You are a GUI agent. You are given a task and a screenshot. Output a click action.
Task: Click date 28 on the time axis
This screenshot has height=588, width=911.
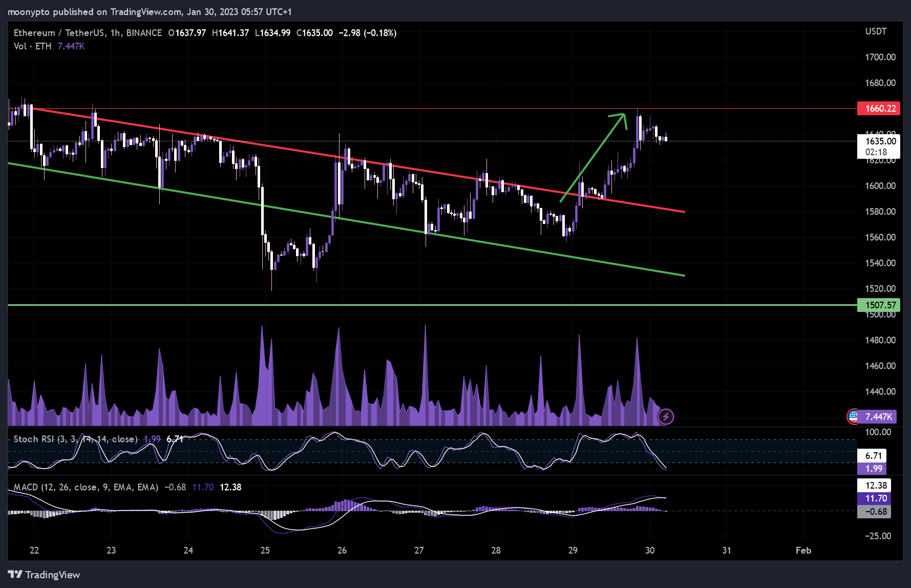point(496,551)
